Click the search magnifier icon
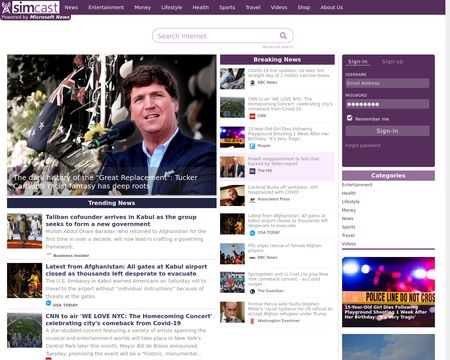The width and height of the screenshot is (450, 360). (x=283, y=36)
